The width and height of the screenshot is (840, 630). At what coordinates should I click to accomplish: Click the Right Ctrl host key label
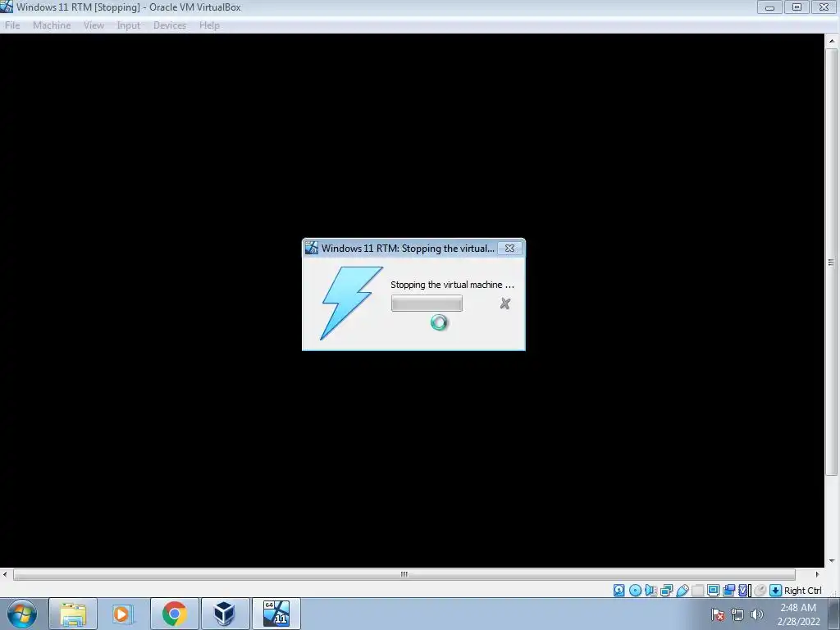click(802, 591)
